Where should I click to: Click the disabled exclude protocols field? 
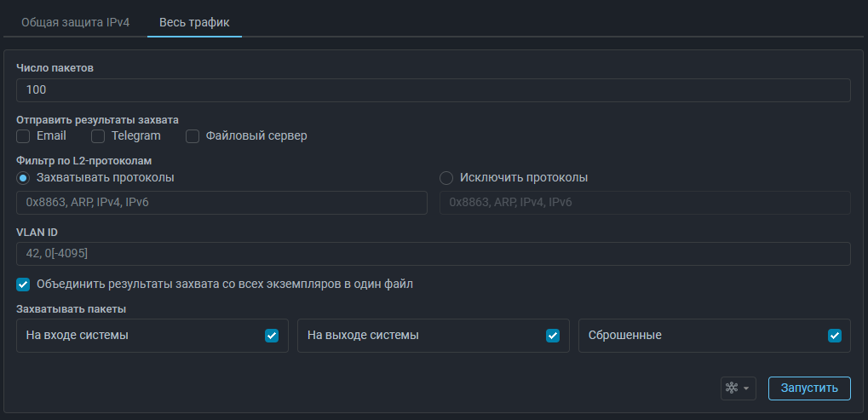[644, 203]
